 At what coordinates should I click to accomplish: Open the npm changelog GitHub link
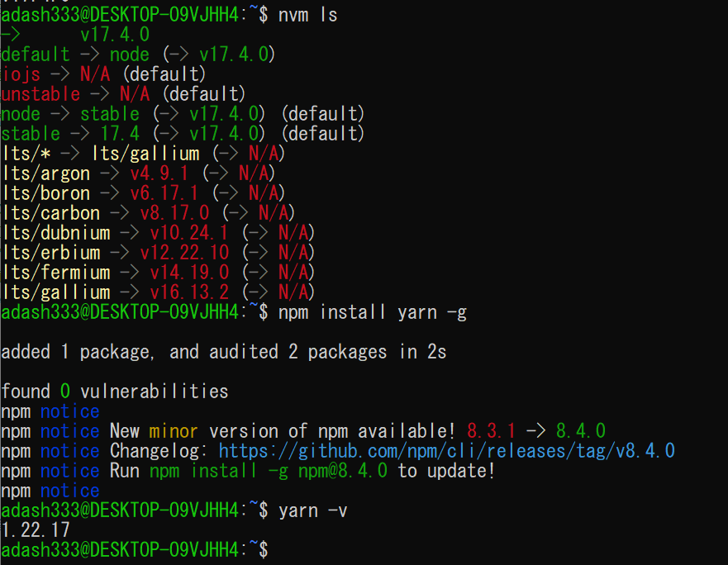point(447,451)
